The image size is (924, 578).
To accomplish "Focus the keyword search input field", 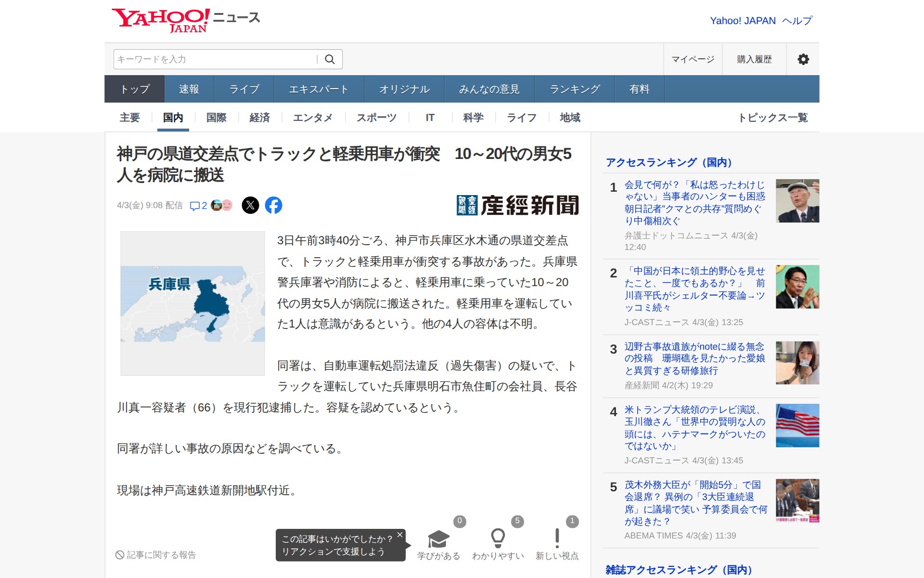I will [x=216, y=59].
